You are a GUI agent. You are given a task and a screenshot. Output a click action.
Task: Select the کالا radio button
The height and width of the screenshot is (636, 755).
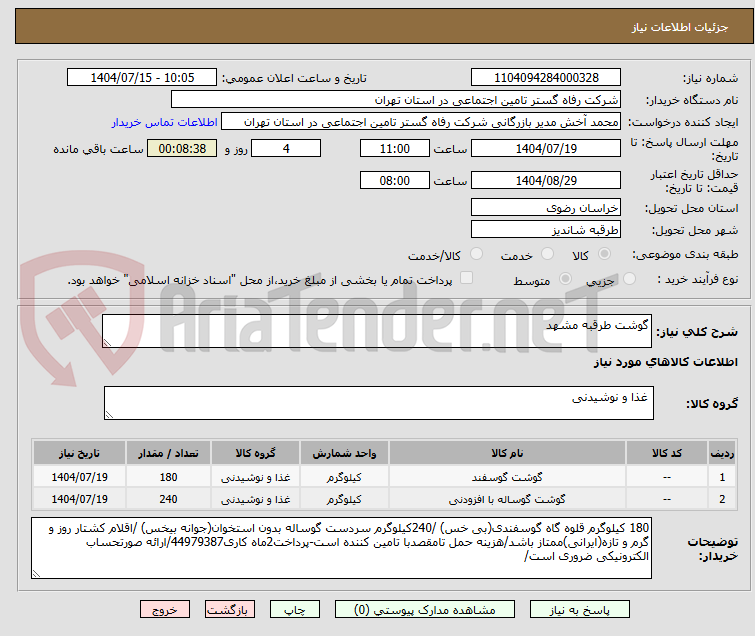pyautogui.click(x=604, y=254)
